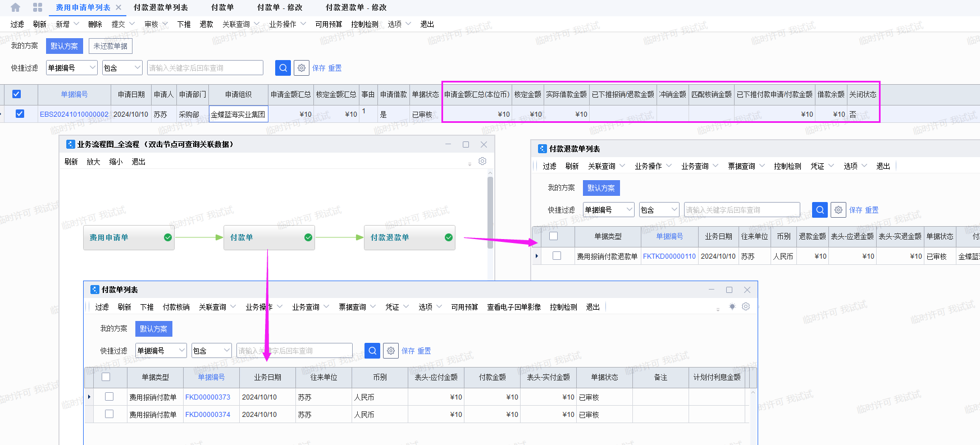Open document link FKTKD00000110
Image resolution: width=980 pixels, height=445 pixels.
pos(669,256)
